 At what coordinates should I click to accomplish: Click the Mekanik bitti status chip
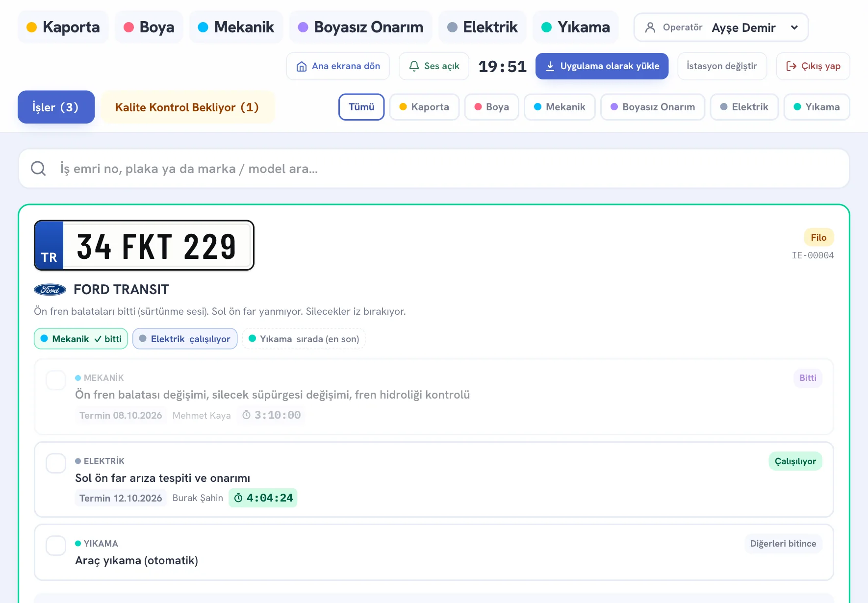click(x=81, y=339)
